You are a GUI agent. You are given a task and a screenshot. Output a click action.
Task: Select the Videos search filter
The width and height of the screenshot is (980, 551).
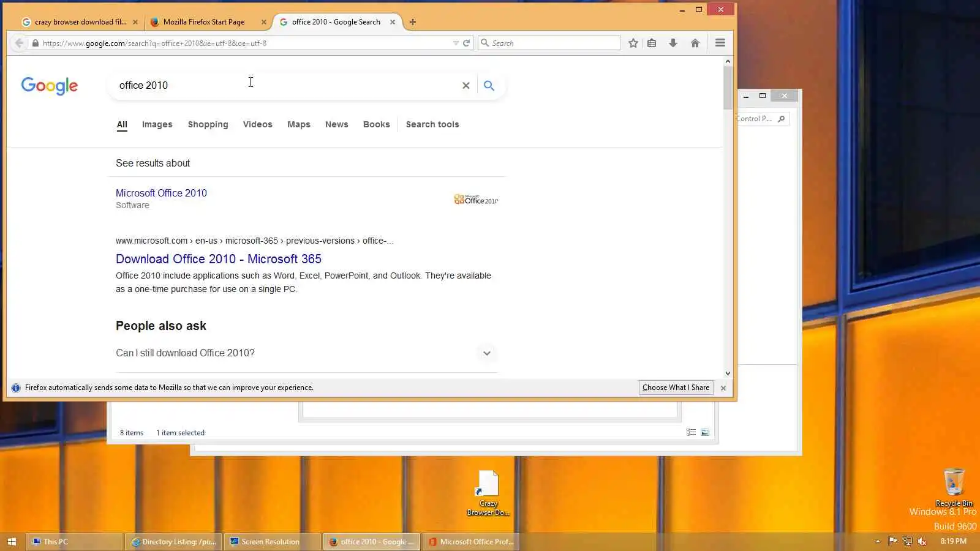point(258,124)
